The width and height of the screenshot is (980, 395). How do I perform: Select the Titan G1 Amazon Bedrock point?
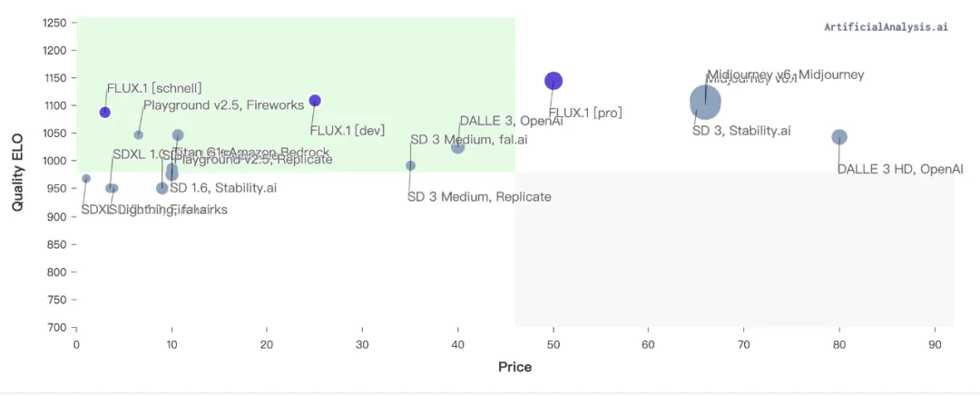(178, 135)
